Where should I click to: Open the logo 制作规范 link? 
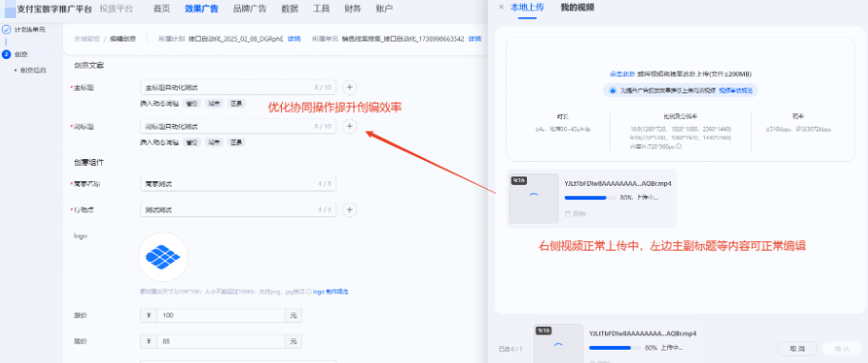point(331,292)
